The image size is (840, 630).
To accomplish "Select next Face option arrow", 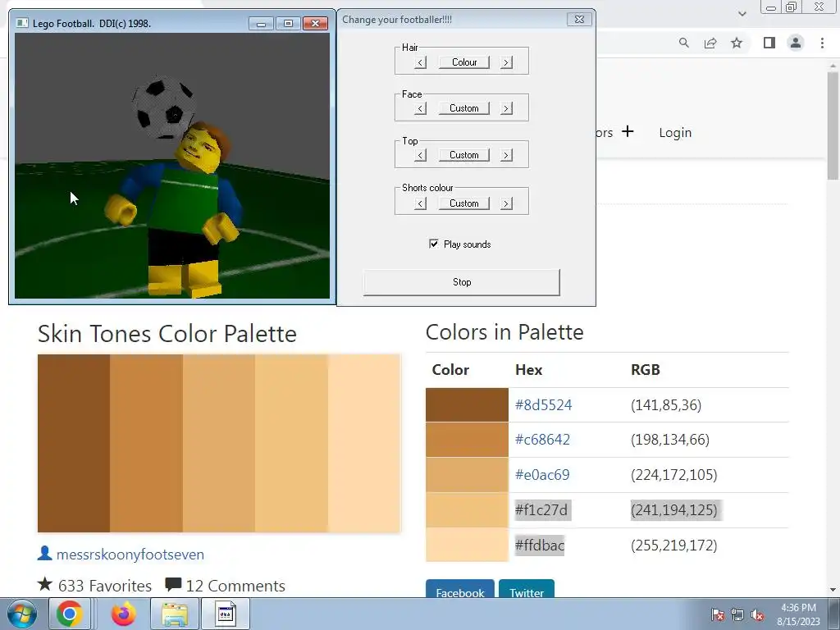I will (x=506, y=109).
